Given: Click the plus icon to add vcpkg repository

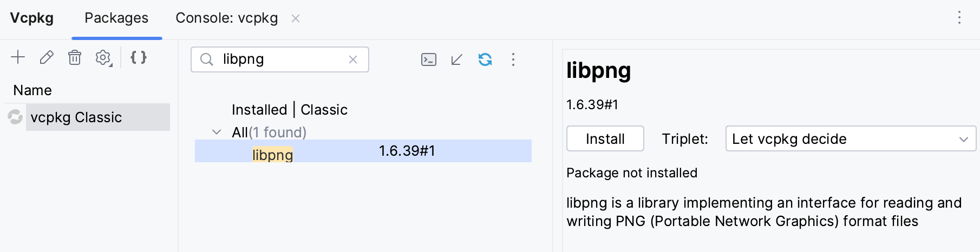Looking at the screenshot, I should (18, 57).
